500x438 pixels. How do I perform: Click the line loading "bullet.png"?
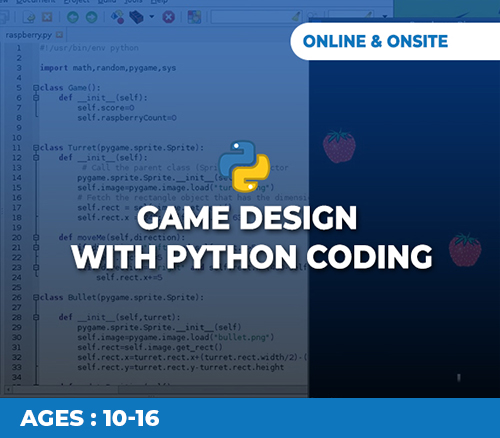click(x=176, y=337)
